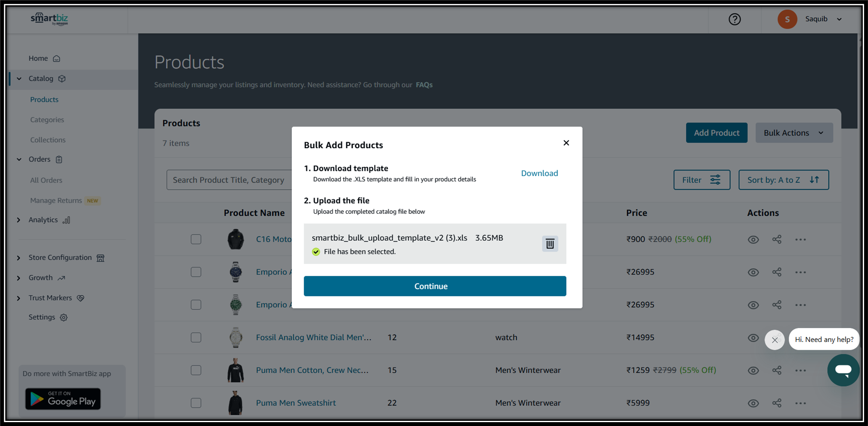Open more actions for first ₹26995 row
Viewport: 868px width, 426px height.
point(800,272)
